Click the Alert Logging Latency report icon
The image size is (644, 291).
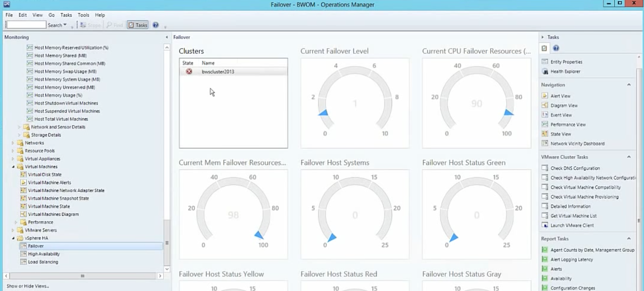click(x=545, y=259)
